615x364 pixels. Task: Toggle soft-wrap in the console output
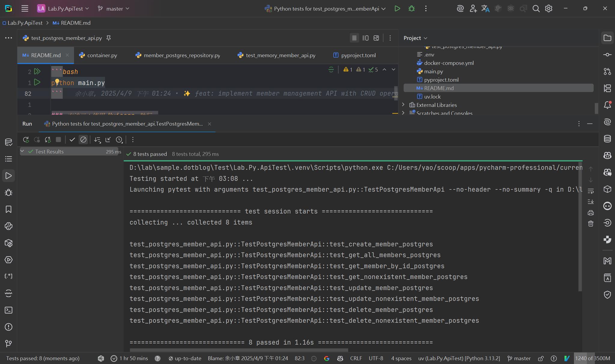(x=591, y=191)
